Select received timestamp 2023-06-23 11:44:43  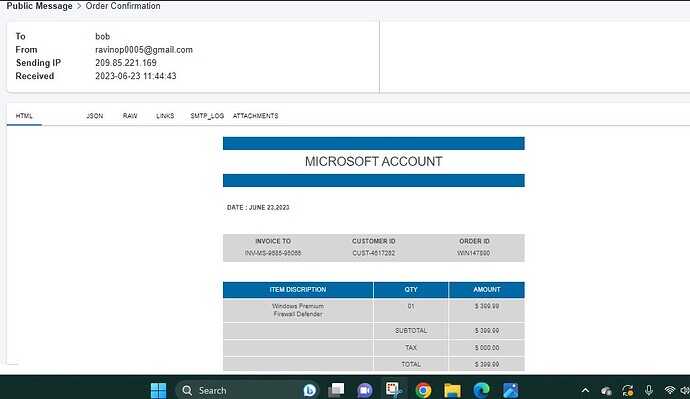pyautogui.click(x=136, y=76)
